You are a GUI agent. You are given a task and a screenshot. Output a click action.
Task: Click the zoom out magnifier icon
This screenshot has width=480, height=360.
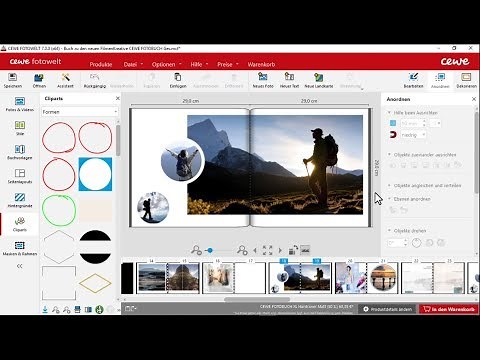[x=196, y=250]
